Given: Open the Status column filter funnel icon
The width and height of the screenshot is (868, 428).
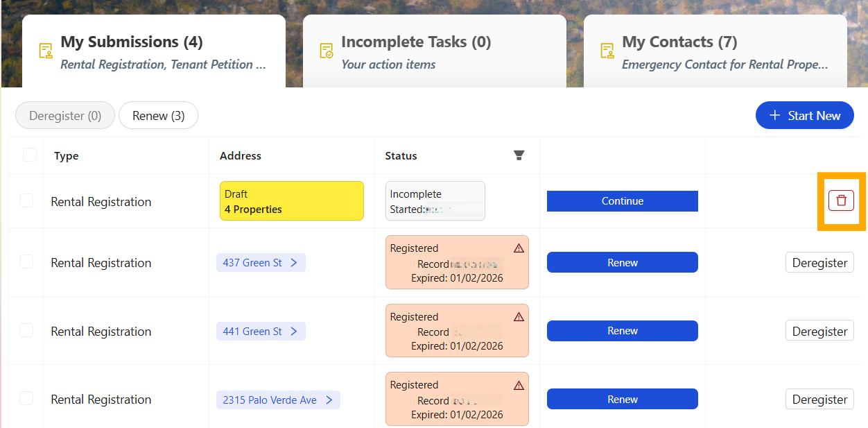Looking at the screenshot, I should (x=519, y=155).
